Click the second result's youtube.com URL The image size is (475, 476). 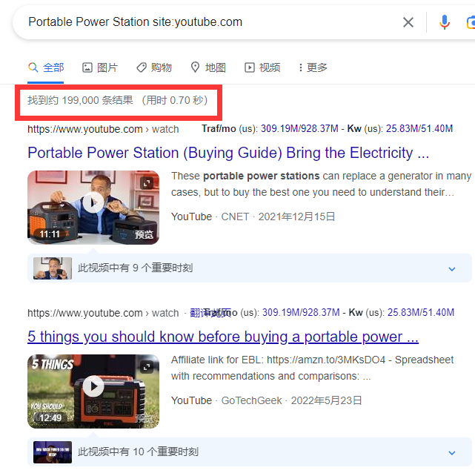click(x=103, y=313)
